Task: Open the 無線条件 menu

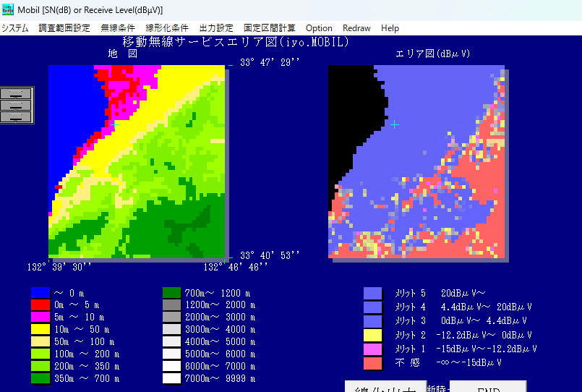Action: 118,28
